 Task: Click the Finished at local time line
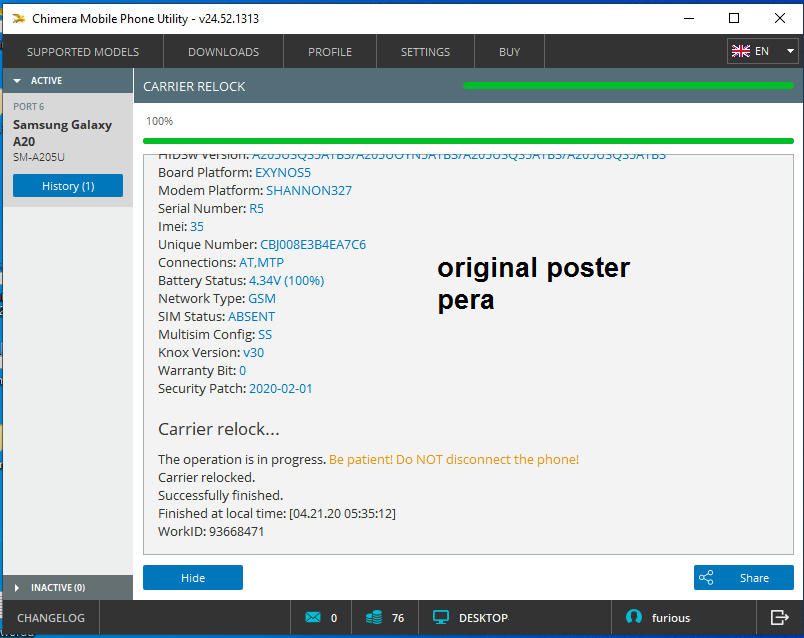pos(277,513)
